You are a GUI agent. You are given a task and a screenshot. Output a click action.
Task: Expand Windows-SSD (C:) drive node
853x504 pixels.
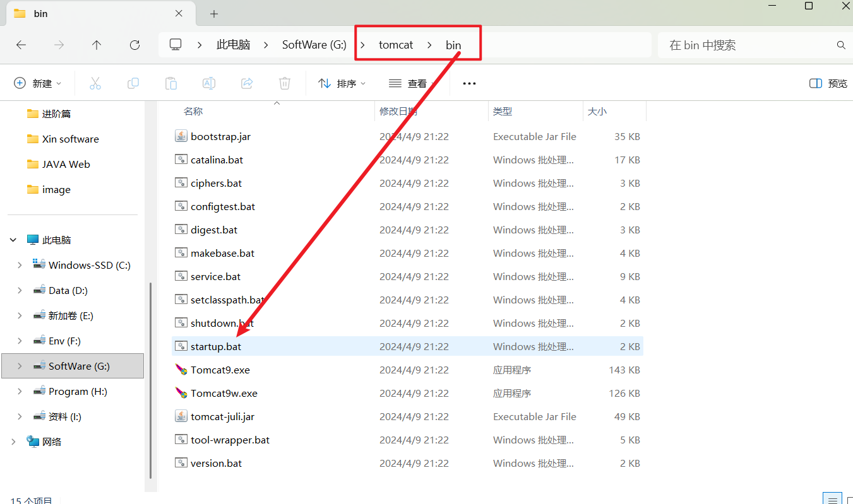click(20, 266)
